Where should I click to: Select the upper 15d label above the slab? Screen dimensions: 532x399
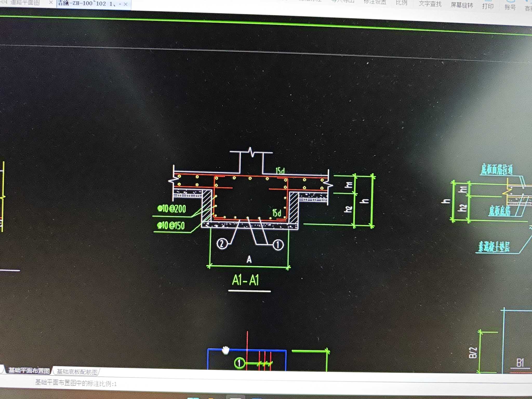tap(280, 170)
